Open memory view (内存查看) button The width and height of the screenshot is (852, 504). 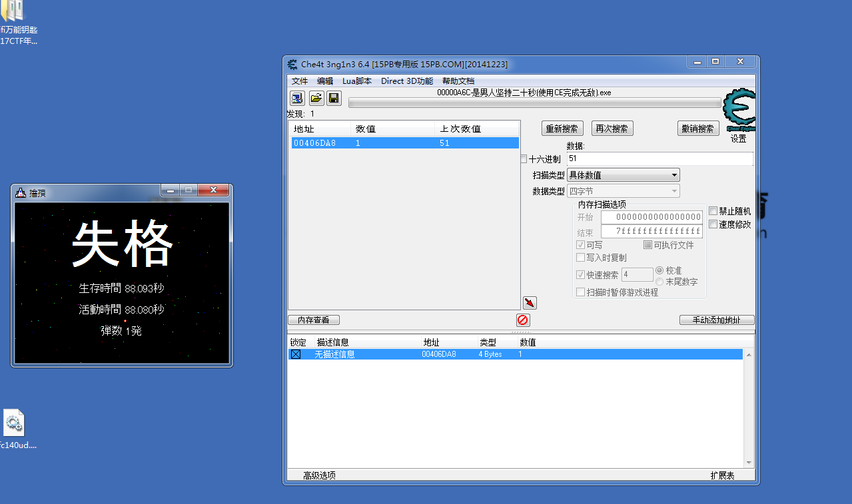pos(314,320)
